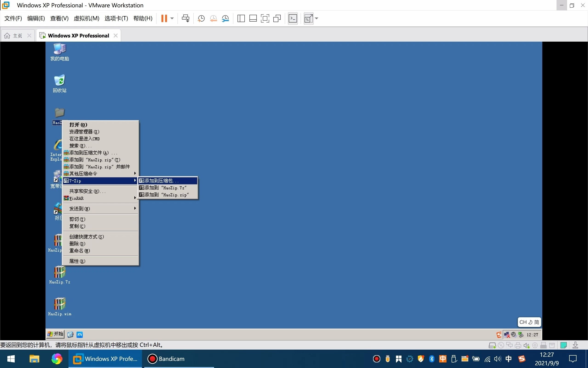This screenshot has width=588, height=368.
Task: Open the 帮助(H) menu
Action: tap(143, 18)
